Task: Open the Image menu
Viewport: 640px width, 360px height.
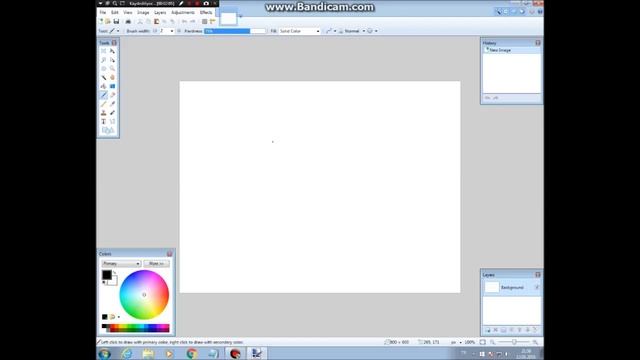Action: point(143,12)
